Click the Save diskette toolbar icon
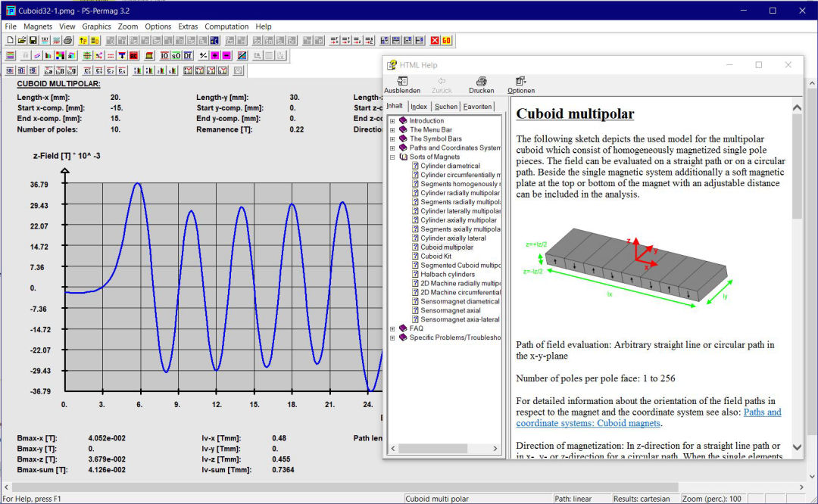The image size is (818, 504). 33,40
